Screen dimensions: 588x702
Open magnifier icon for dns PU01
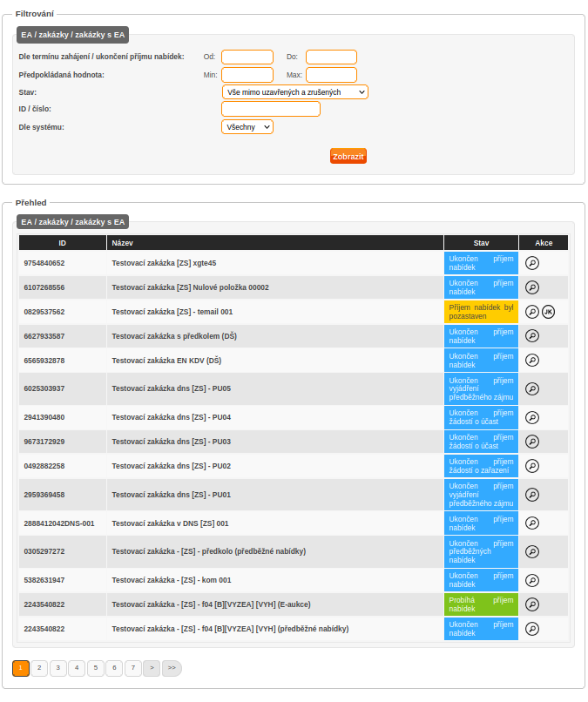531,495
